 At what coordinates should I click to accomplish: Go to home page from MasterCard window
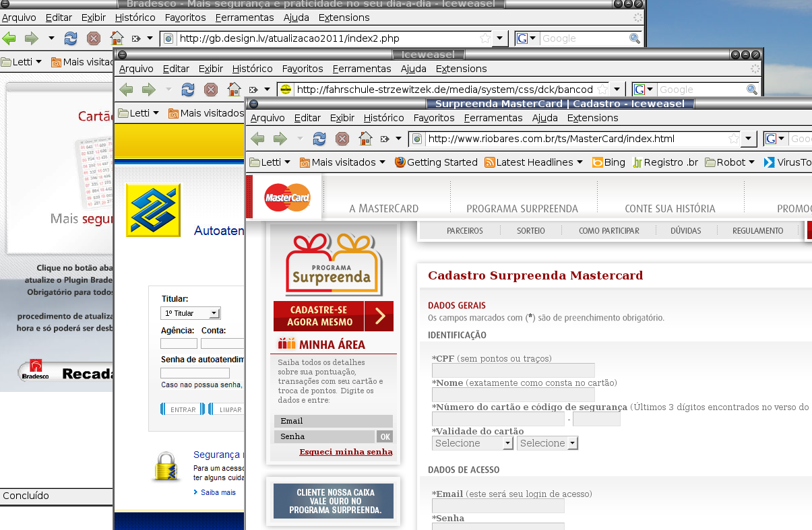(x=365, y=139)
